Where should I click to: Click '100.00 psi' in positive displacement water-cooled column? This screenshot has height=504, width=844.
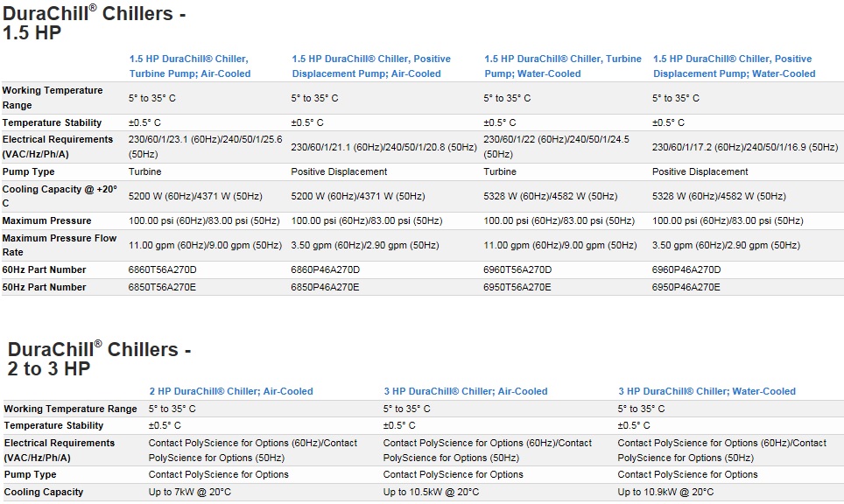tap(728, 220)
